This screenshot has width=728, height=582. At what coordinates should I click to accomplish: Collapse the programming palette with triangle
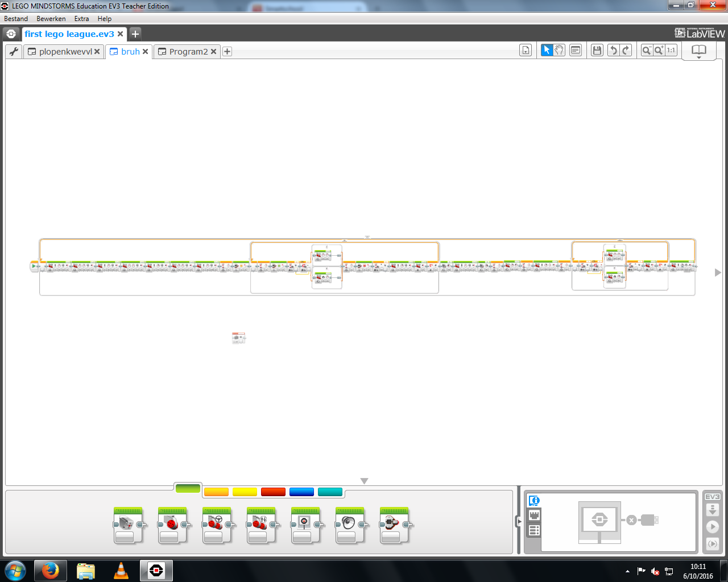pyautogui.click(x=365, y=481)
